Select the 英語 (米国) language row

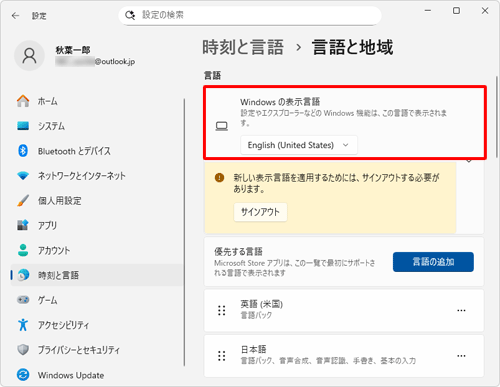344,310
